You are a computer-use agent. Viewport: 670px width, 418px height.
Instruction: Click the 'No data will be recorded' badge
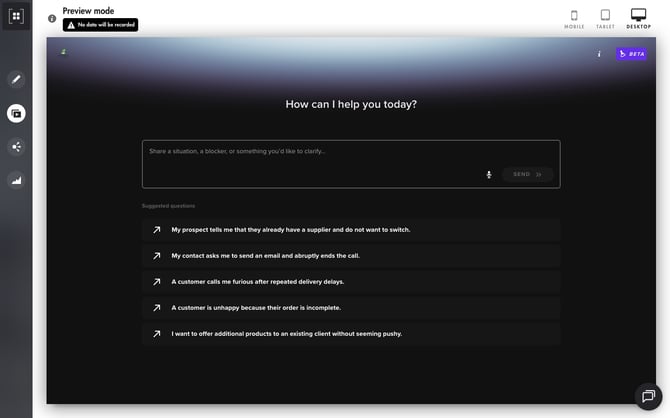[x=100, y=25]
